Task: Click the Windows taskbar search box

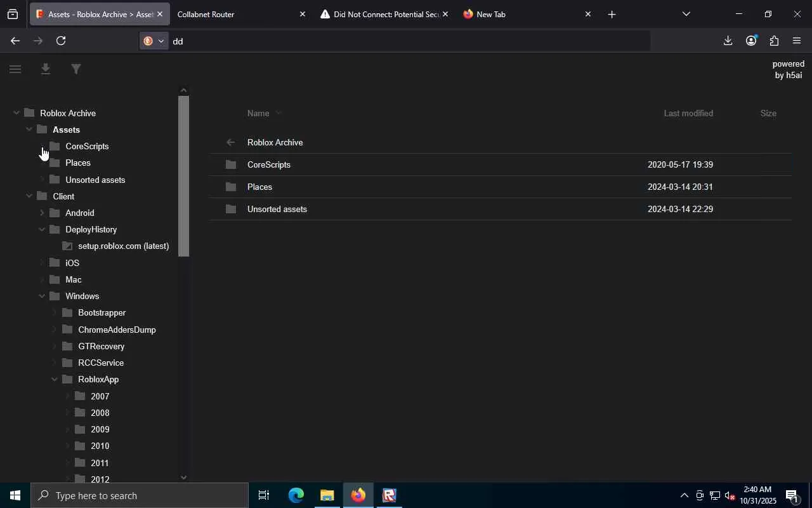Action: (x=140, y=495)
